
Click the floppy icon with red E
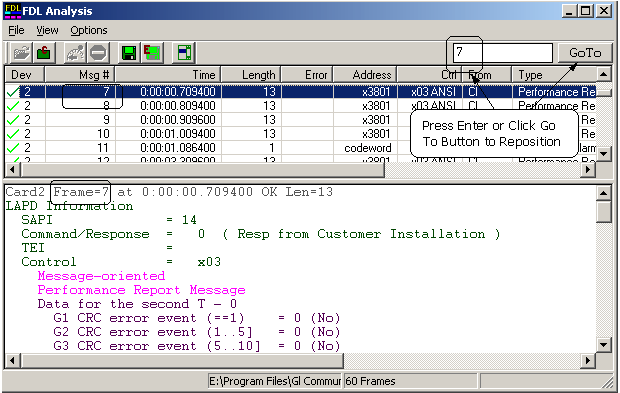point(152,53)
